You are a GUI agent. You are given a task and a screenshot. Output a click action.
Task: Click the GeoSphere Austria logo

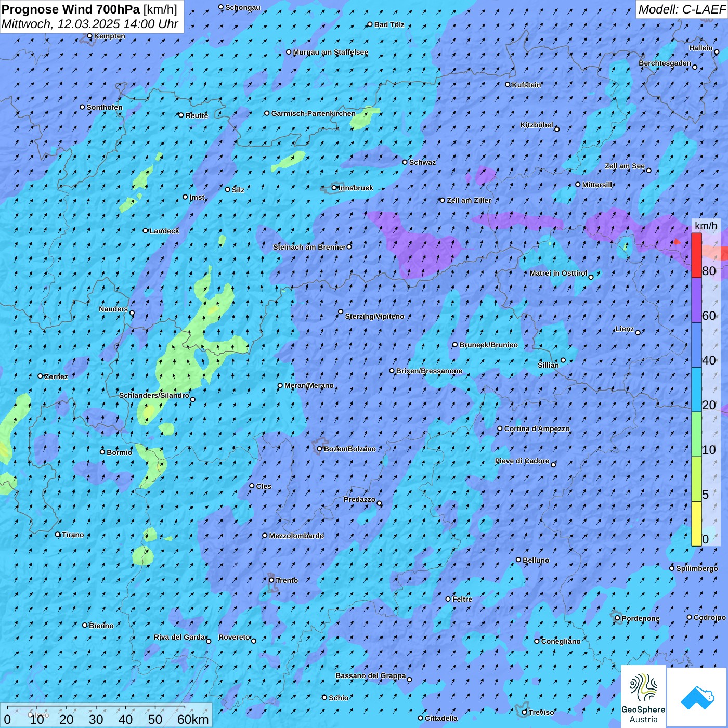pyautogui.click(x=643, y=696)
